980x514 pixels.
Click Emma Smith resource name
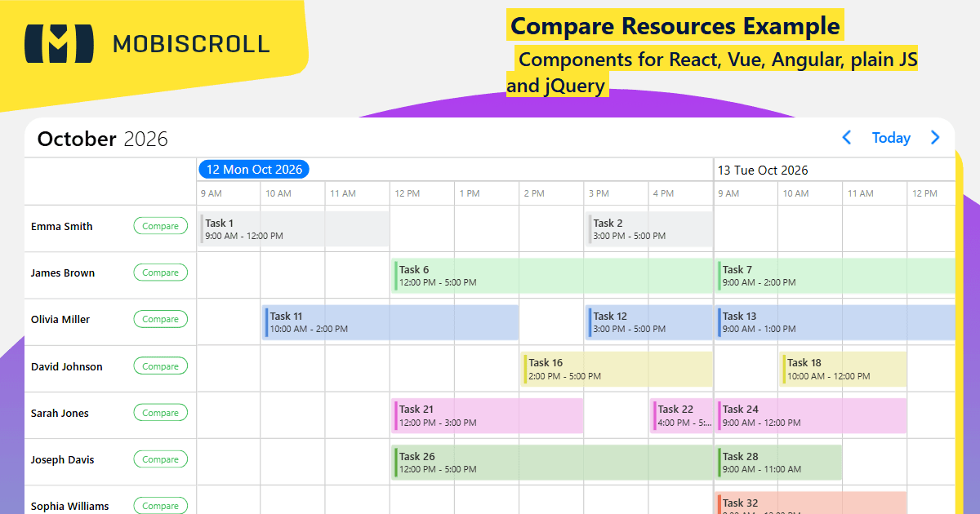pyautogui.click(x=62, y=226)
